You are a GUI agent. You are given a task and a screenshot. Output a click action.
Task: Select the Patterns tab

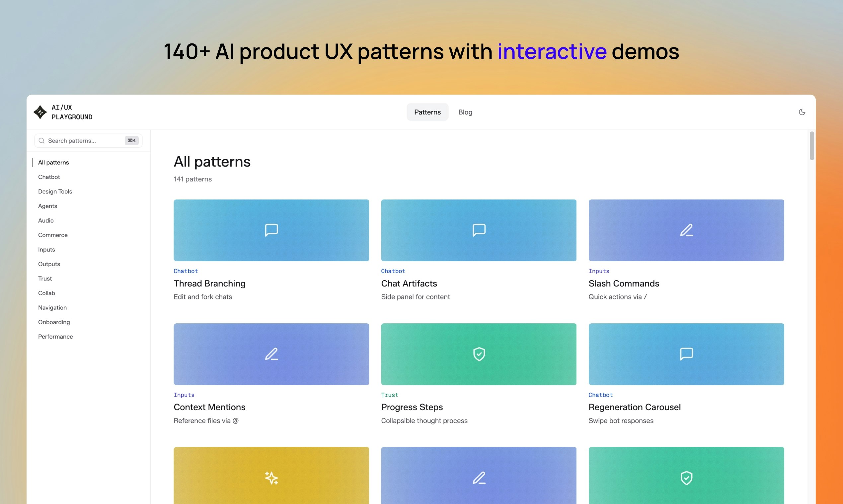pos(427,112)
